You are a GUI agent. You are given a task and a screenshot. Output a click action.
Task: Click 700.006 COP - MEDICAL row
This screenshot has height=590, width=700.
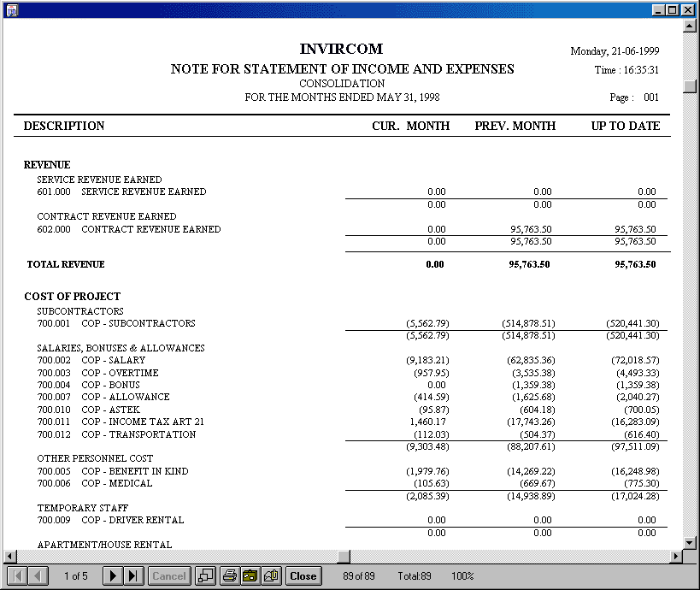coord(348,483)
